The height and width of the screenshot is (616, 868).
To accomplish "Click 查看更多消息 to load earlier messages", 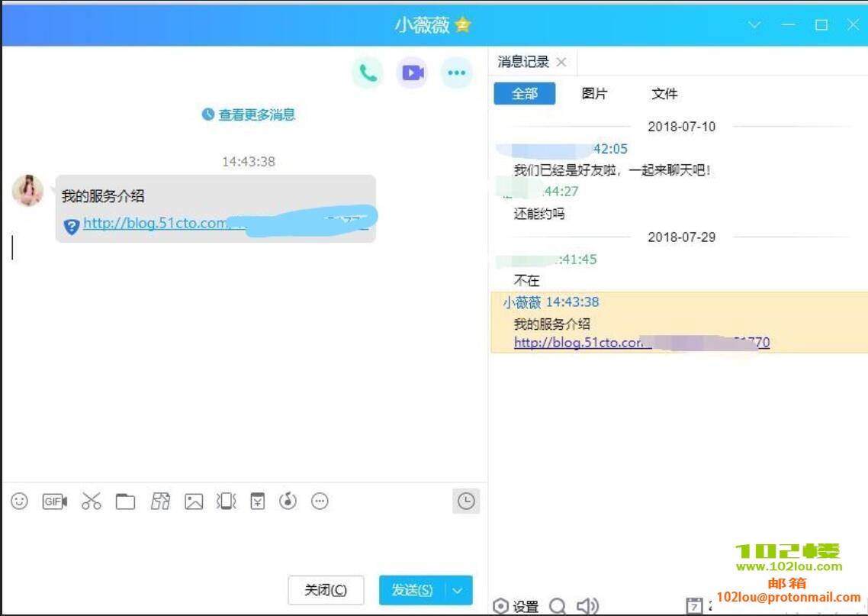I will pos(249,114).
